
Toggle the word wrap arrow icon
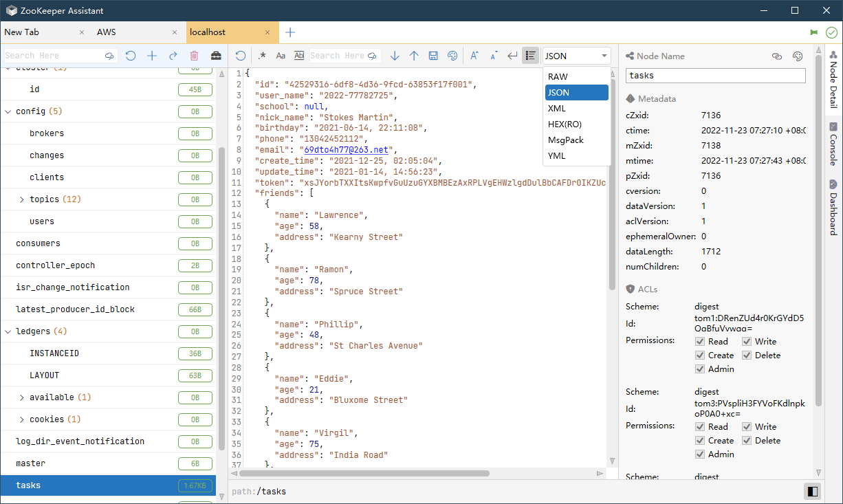click(x=512, y=56)
